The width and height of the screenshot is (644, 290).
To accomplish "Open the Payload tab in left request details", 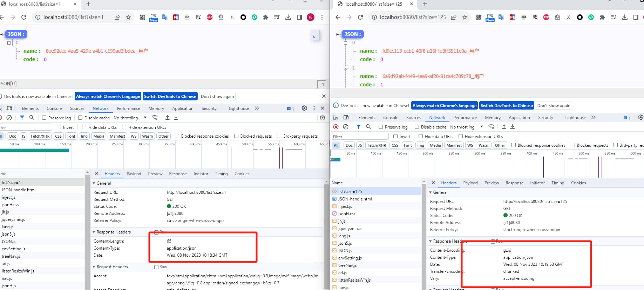I will click(134, 174).
